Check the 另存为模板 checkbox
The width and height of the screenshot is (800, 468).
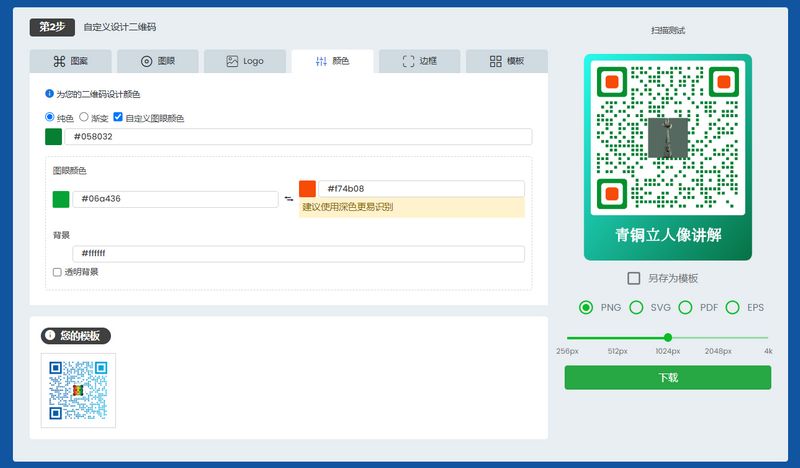coord(633,278)
